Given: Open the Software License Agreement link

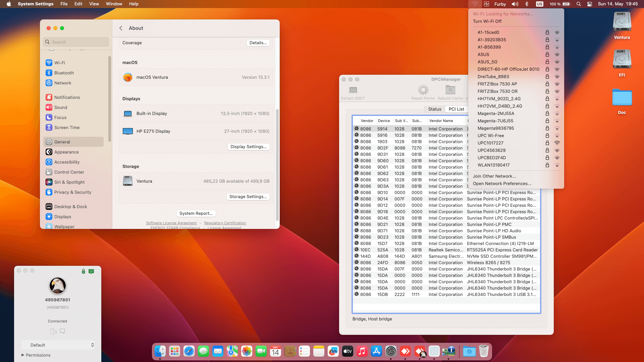Looking at the screenshot, I should point(171,223).
